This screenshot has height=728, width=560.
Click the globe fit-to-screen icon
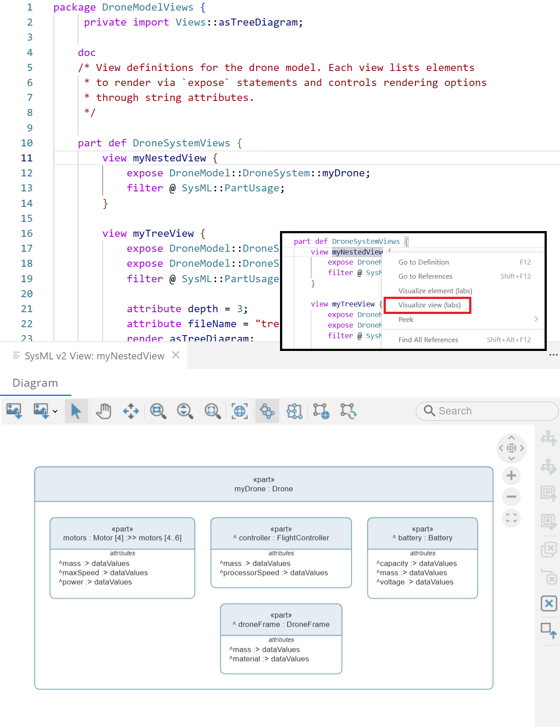pyautogui.click(x=239, y=411)
